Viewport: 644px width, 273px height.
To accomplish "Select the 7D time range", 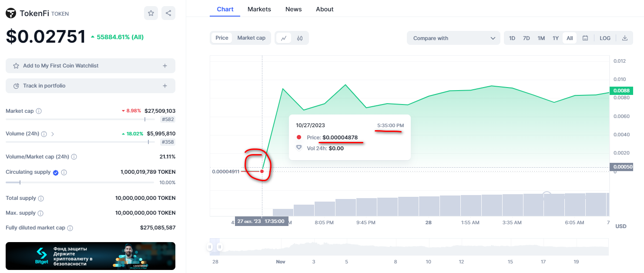I will [x=526, y=38].
